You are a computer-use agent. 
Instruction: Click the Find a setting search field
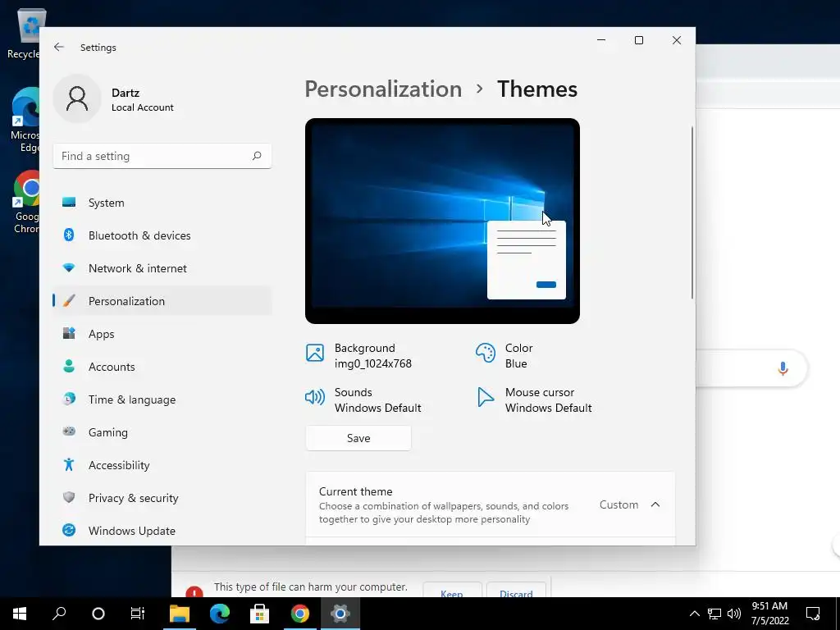click(162, 156)
